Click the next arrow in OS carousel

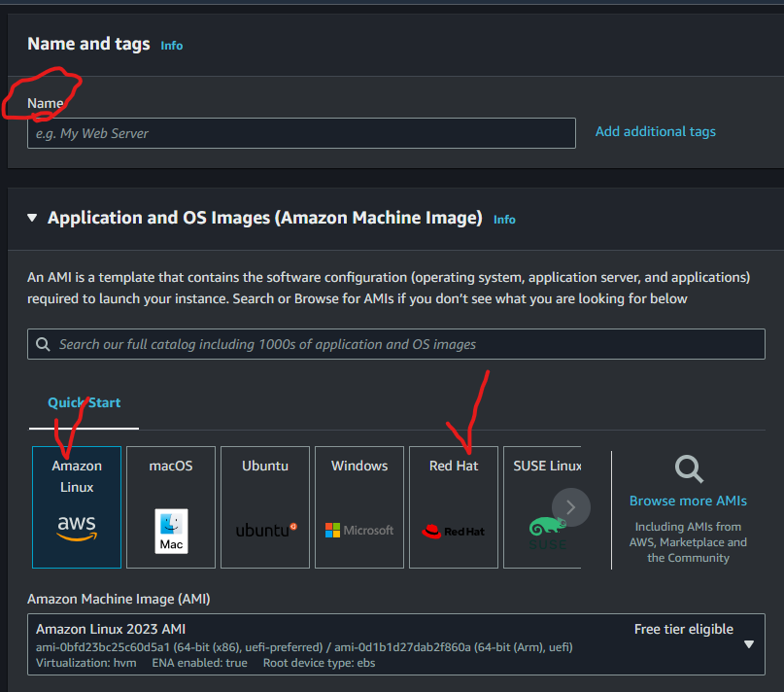tap(571, 507)
